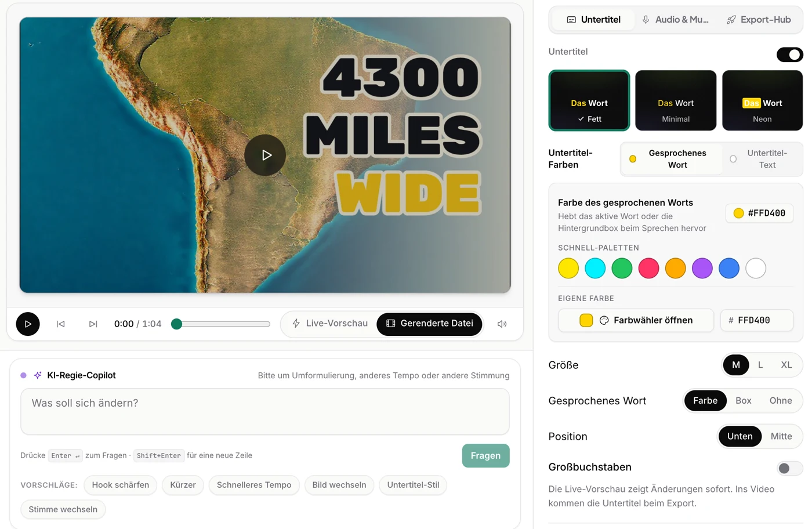The width and height of the screenshot is (812, 529).
Task: Skip to previous clip icon
Action: click(60, 324)
